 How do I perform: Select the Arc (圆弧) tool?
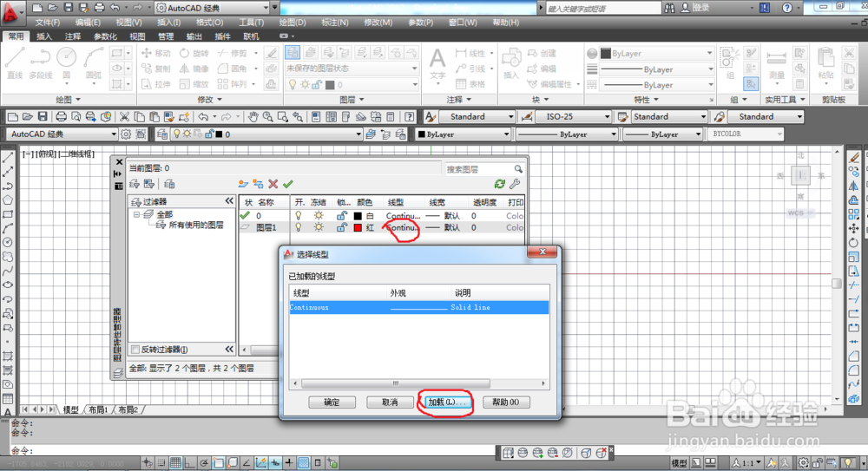(94, 62)
